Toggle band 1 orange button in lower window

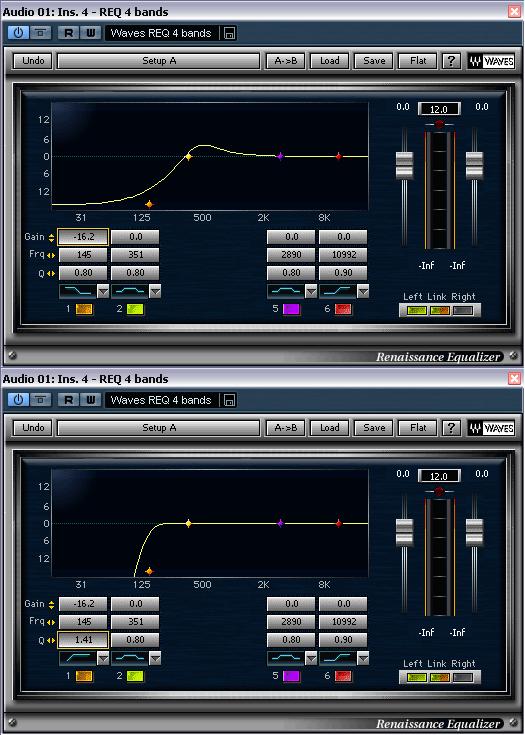pyautogui.click(x=84, y=676)
